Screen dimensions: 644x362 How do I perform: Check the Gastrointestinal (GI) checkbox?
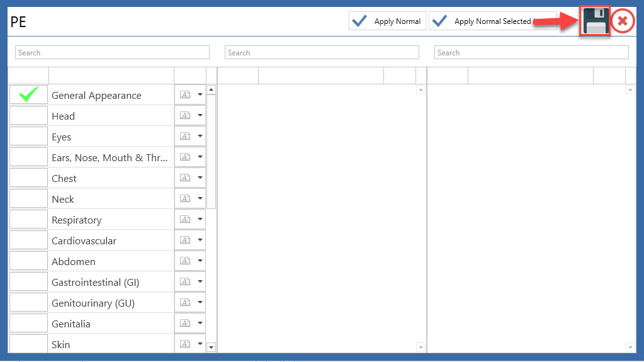click(28, 281)
